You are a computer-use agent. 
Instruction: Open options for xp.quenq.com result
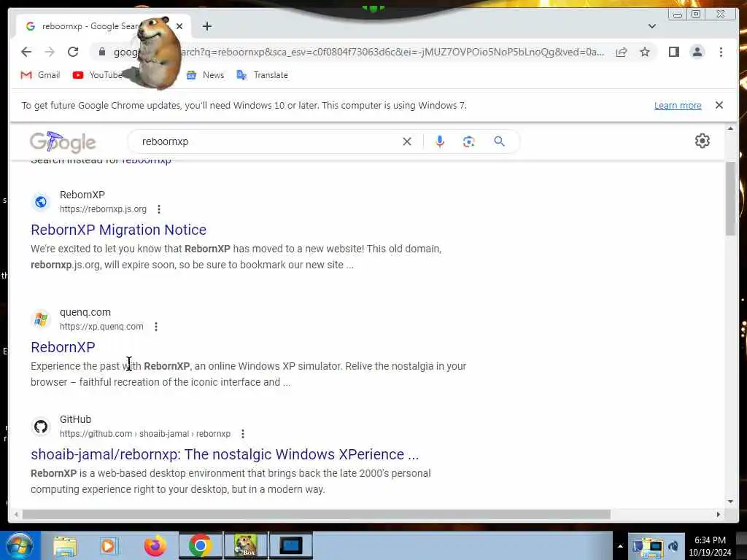click(156, 327)
